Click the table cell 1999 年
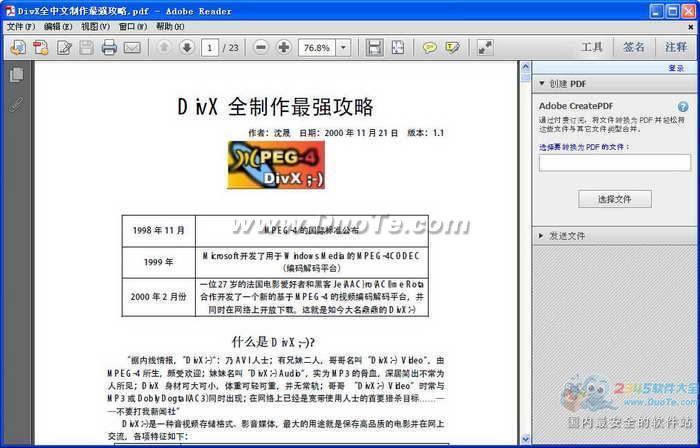 click(x=158, y=262)
